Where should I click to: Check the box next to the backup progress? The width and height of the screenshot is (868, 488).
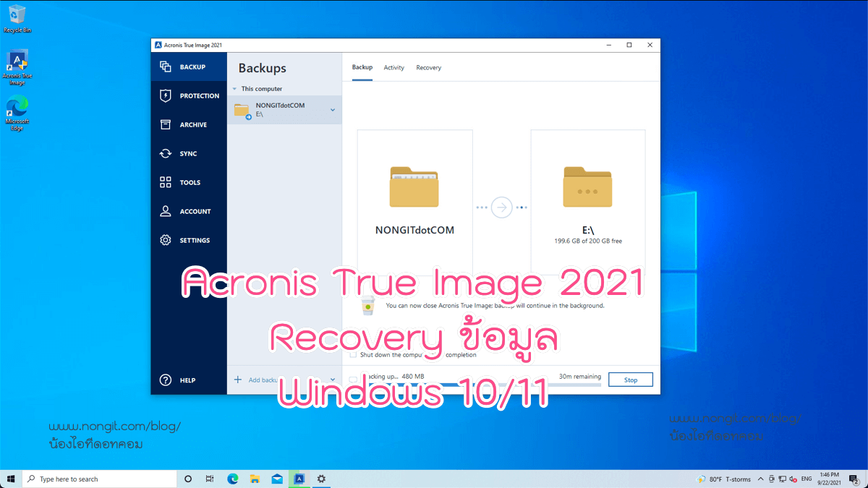[353, 378]
